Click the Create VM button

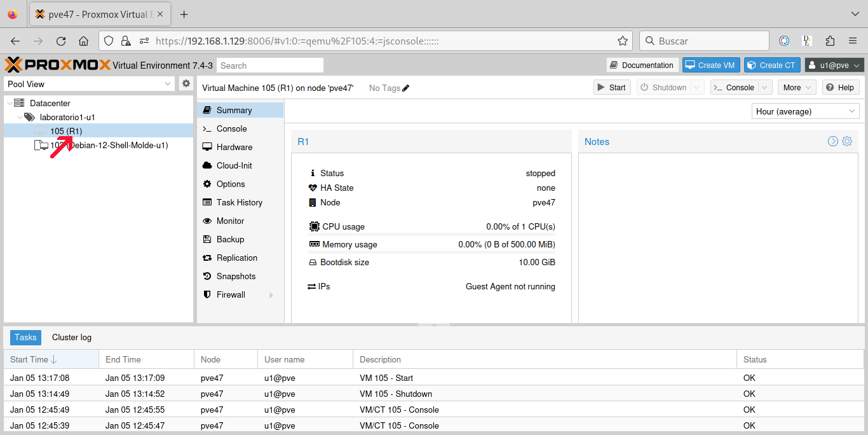click(x=712, y=65)
